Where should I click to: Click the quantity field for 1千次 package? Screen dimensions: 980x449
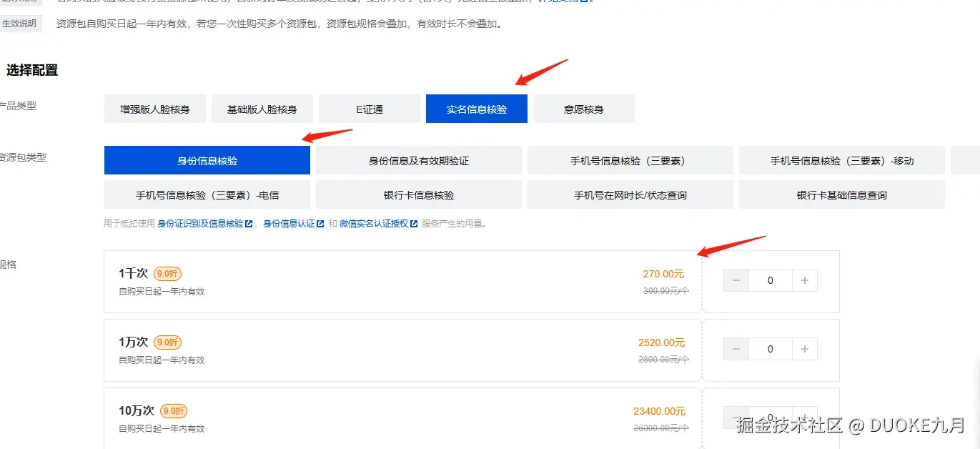pyautogui.click(x=771, y=280)
